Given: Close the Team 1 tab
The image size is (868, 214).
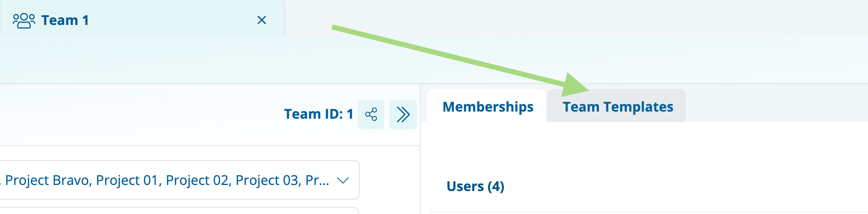Looking at the screenshot, I should pos(262,20).
